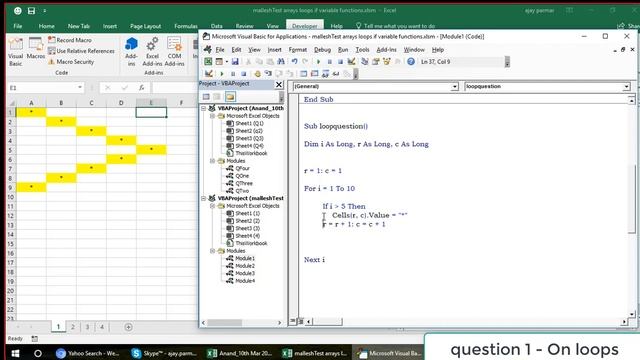This screenshot has height=360, width=640.
Task: Close the Project - VBAProject pane
Action: [279, 84]
